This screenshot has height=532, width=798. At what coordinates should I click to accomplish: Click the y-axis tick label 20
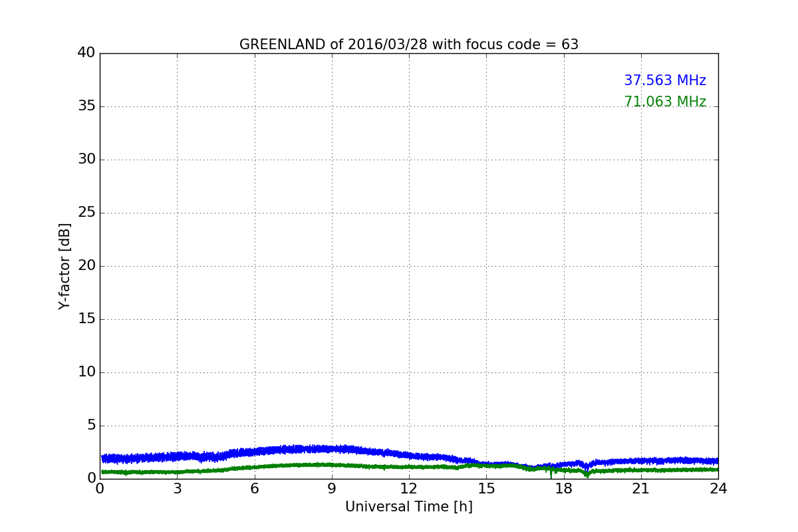pyautogui.click(x=86, y=265)
